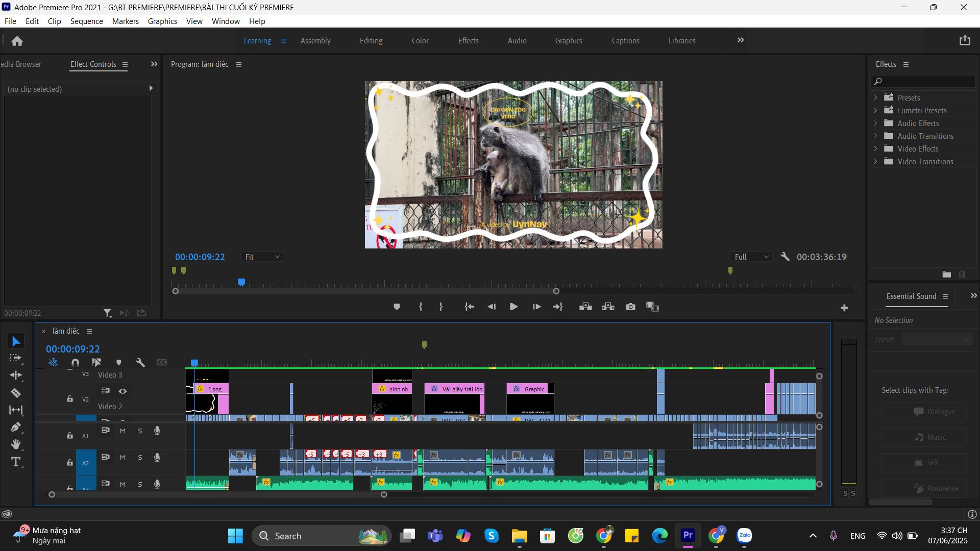Open the Full playback resolution dropdown
980x551 pixels.
(x=751, y=257)
